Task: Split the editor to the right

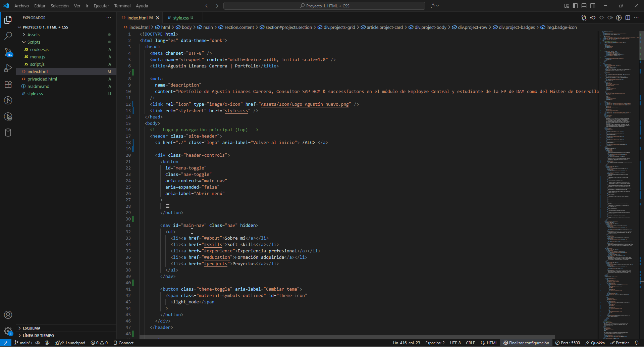Action: point(628,18)
